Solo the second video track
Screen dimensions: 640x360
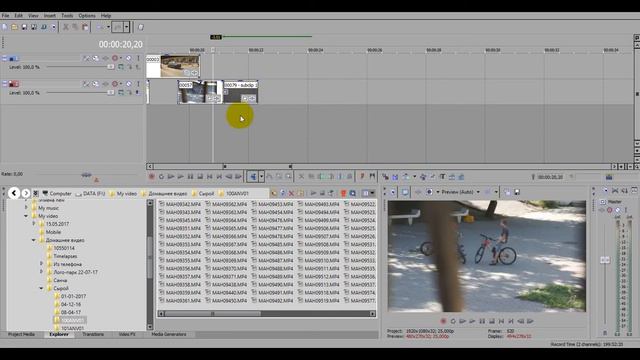pyautogui.click(x=138, y=84)
